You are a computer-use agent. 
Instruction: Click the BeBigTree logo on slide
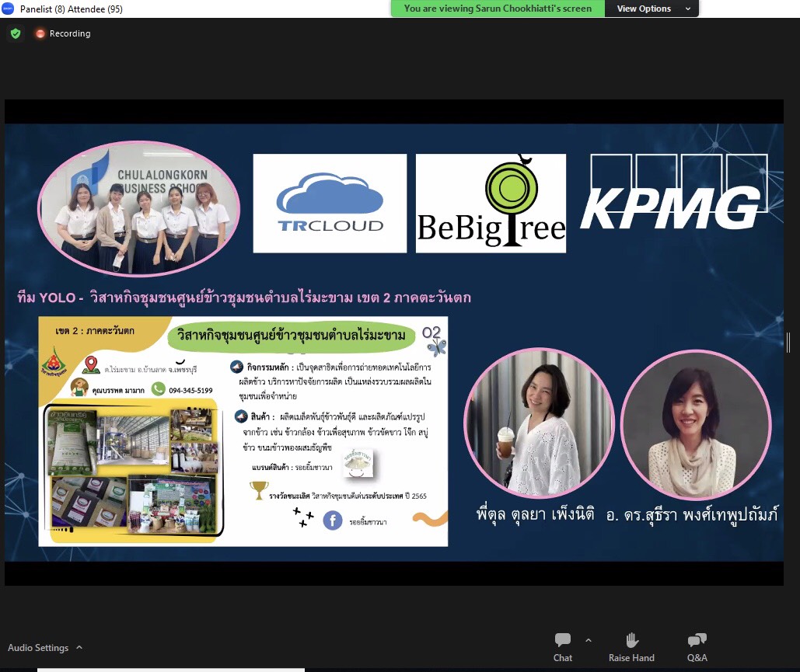491,203
